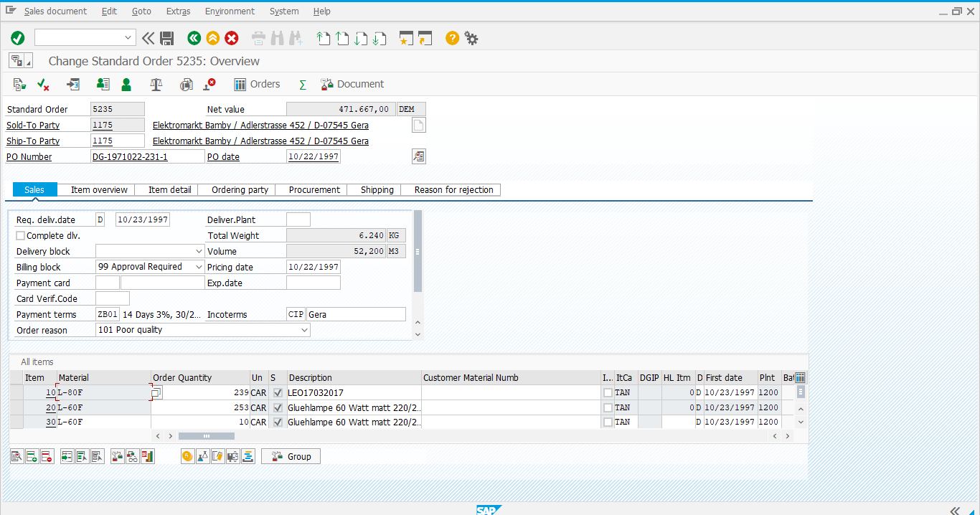Viewport: 980px width, 515px height.
Task: Click the red Cancel X icon
Action: tap(232, 38)
